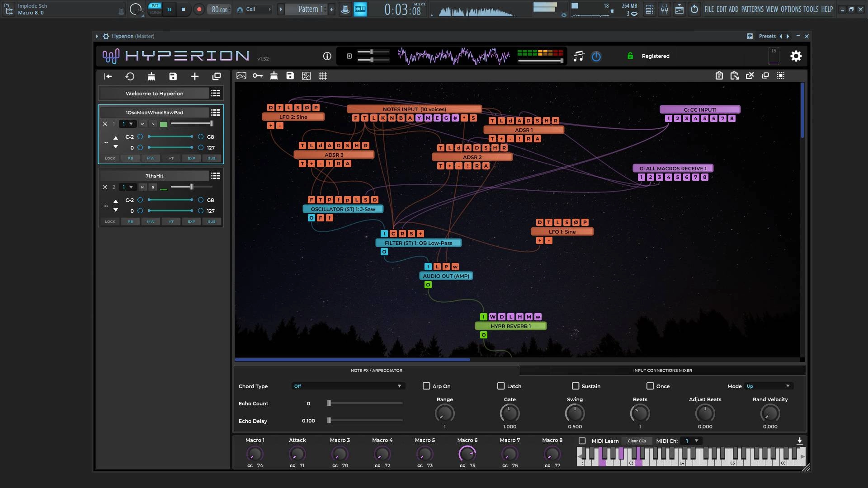Image resolution: width=868 pixels, height=488 pixels.
Task: Enable the Sustain checkbox
Action: coord(576,386)
